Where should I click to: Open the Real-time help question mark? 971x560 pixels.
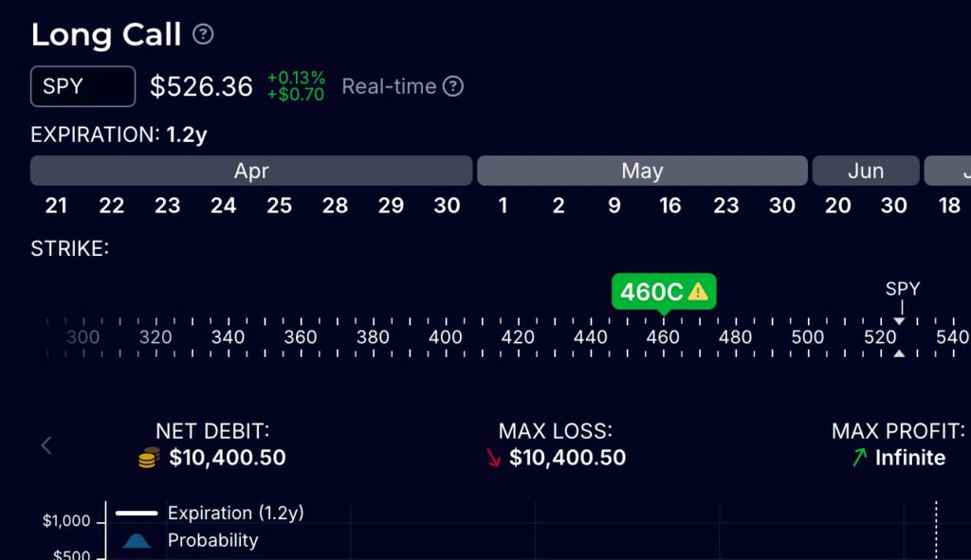pyautogui.click(x=453, y=86)
